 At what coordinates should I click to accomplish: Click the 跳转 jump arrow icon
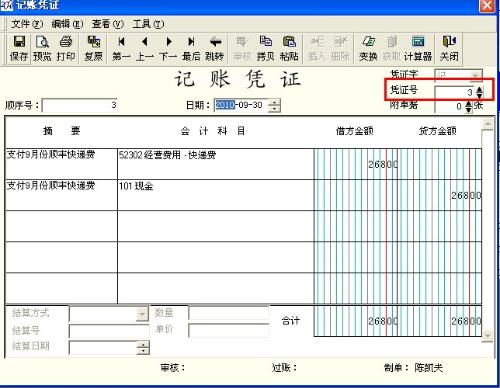215,49
